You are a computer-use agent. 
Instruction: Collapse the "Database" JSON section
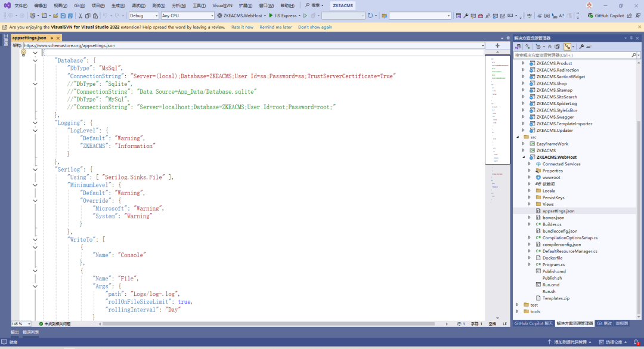coord(35,60)
